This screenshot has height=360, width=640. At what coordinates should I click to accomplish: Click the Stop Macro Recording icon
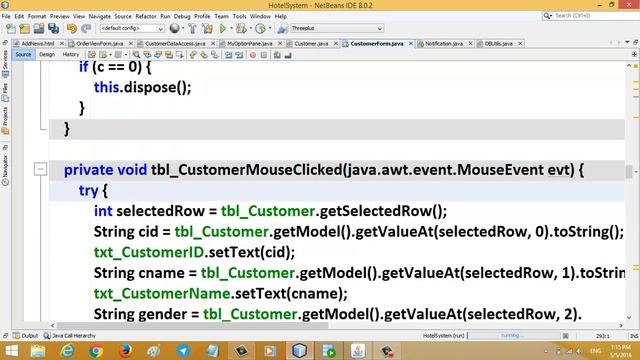(264, 55)
